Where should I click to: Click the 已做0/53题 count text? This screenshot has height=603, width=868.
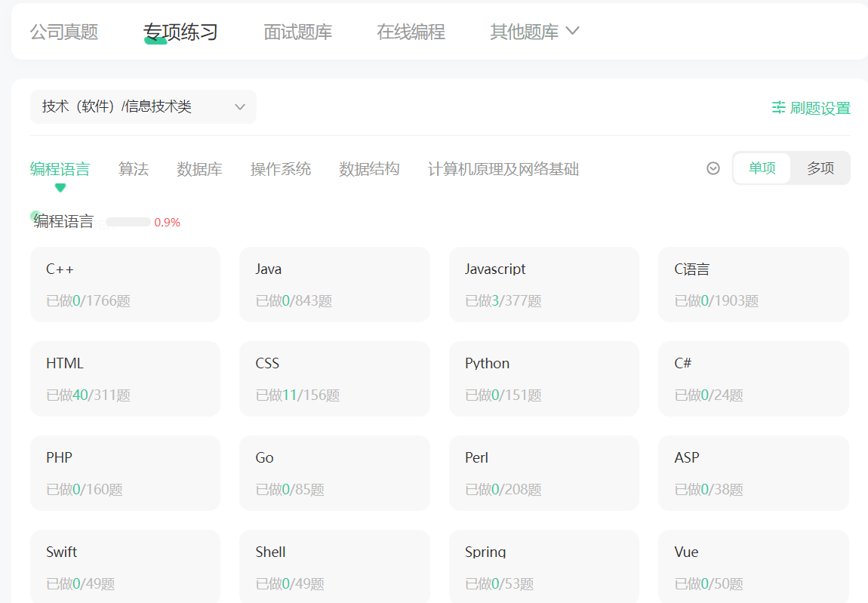pyautogui.click(x=500, y=583)
